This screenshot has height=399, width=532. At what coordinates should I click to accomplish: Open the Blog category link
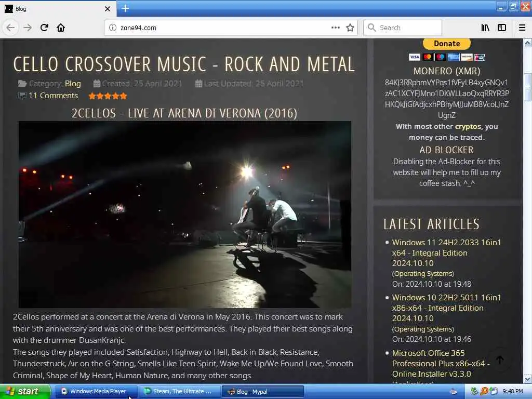coord(73,84)
